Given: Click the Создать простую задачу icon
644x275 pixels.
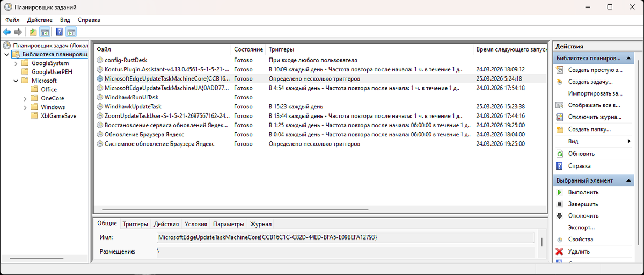Looking at the screenshot, I should click(x=559, y=70).
